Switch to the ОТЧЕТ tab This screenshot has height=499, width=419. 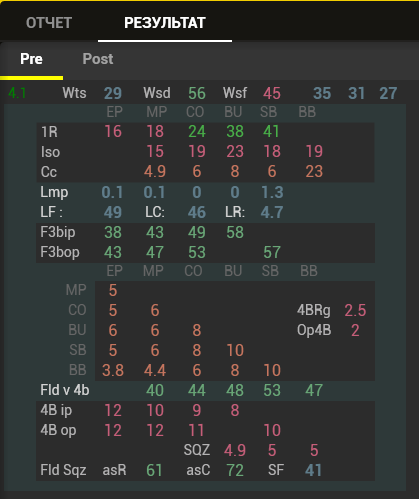pos(49,23)
